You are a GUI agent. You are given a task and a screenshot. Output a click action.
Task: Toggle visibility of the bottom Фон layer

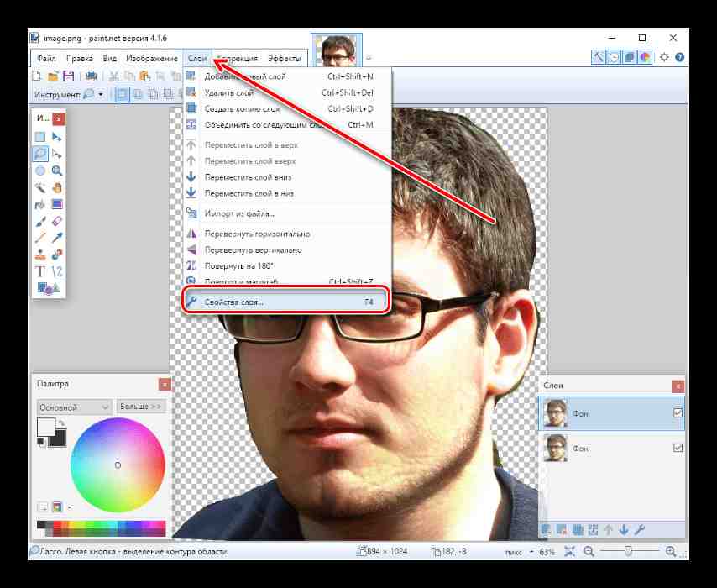coord(678,449)
